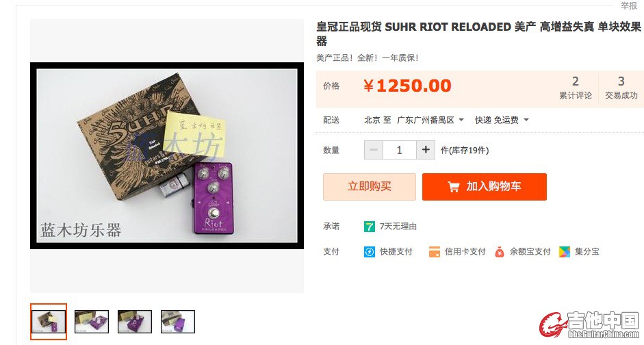This screenshot has height=345, width=644.
Task: Click the 信用卡支付 credit card icon
Action: pyautogui.click(x=434, y=252)
